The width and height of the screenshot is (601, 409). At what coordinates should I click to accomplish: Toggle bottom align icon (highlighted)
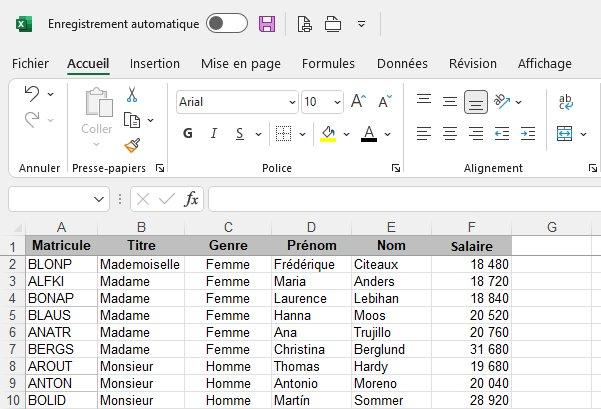476,102
